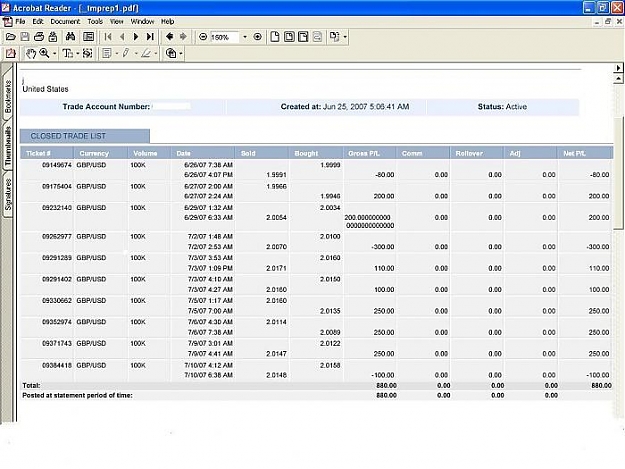Screen dimensions: 625x469
Task: Click the Reflow page icon
Action: 317,37
